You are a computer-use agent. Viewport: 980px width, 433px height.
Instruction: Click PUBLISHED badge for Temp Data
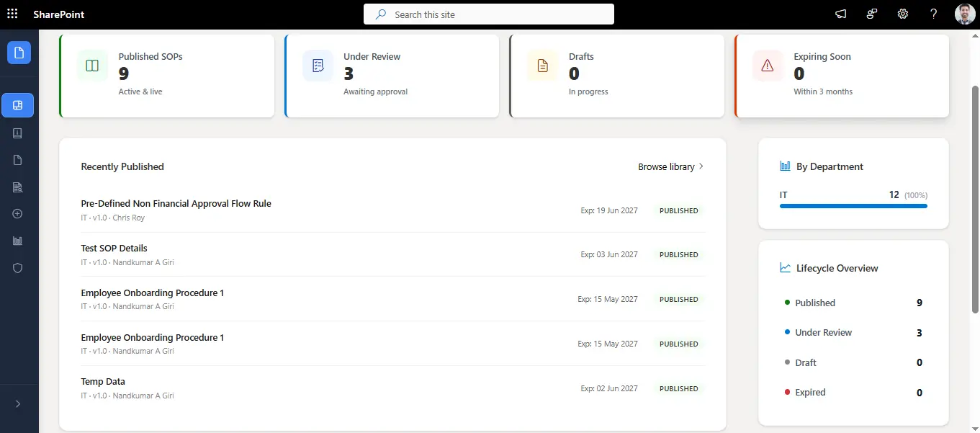pos(678,389)
